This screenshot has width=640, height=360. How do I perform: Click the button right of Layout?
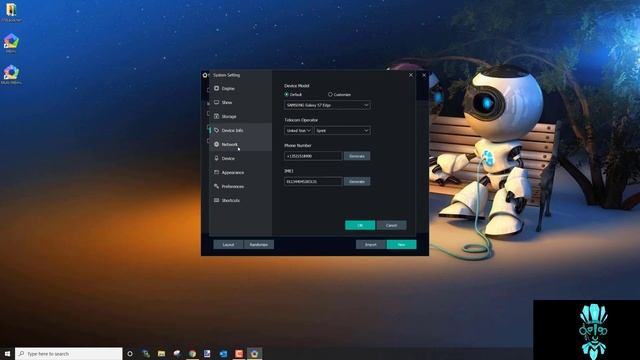click(x=259, y=244)
